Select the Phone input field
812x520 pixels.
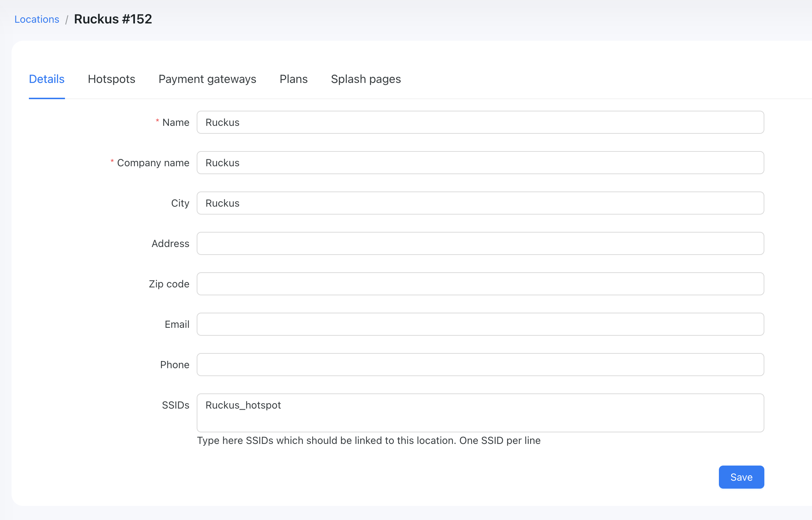480,365
